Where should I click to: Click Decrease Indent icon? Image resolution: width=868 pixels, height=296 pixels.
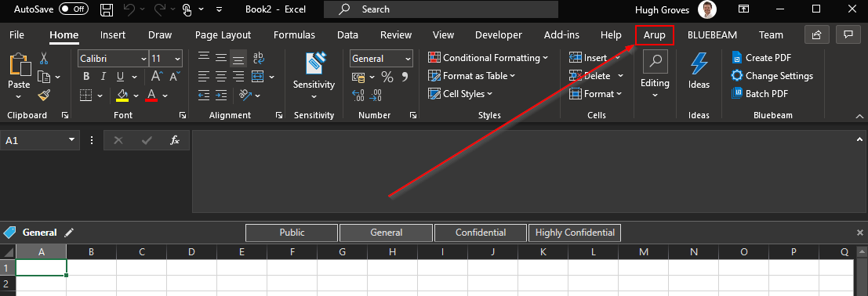tap(204, 95)
